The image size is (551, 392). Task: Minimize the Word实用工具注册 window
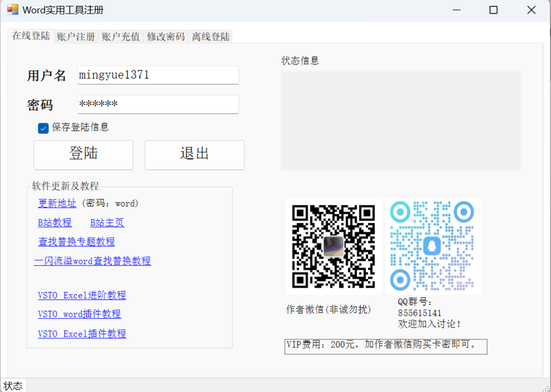[456, 10]
